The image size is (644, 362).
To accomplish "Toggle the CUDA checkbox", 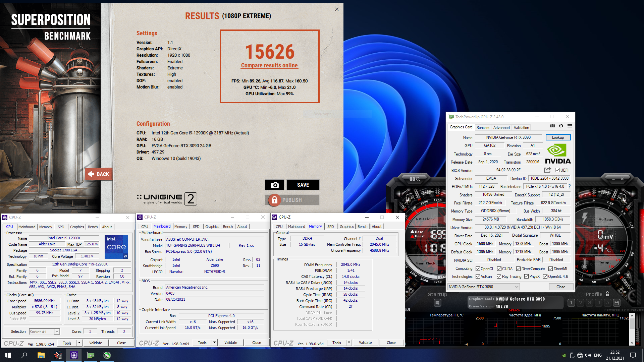I will (499, 269).
